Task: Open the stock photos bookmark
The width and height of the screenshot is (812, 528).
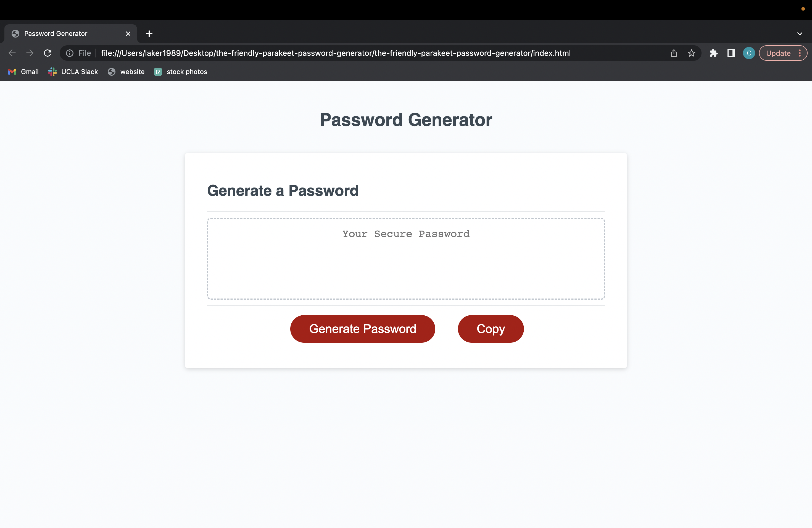Action: (180, 72)
